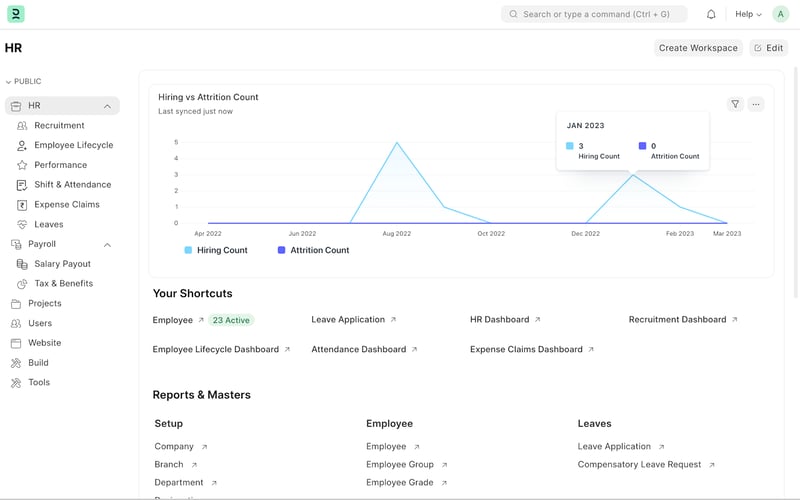The image size is (800, 500).
Task: Open the app logo home icon
Action: pos(16,14)
